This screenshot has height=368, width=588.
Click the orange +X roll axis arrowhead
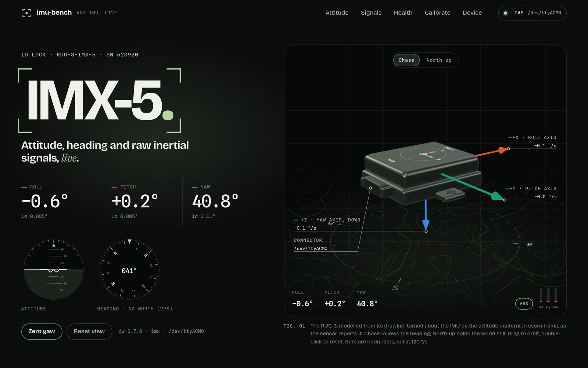click(x=502, y=150)
